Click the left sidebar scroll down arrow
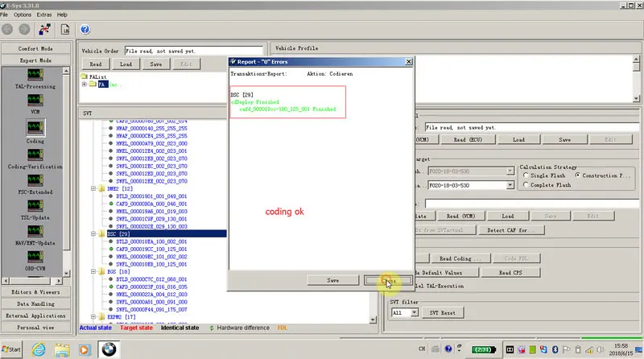 pyautogui.click(x=66, y=273)
